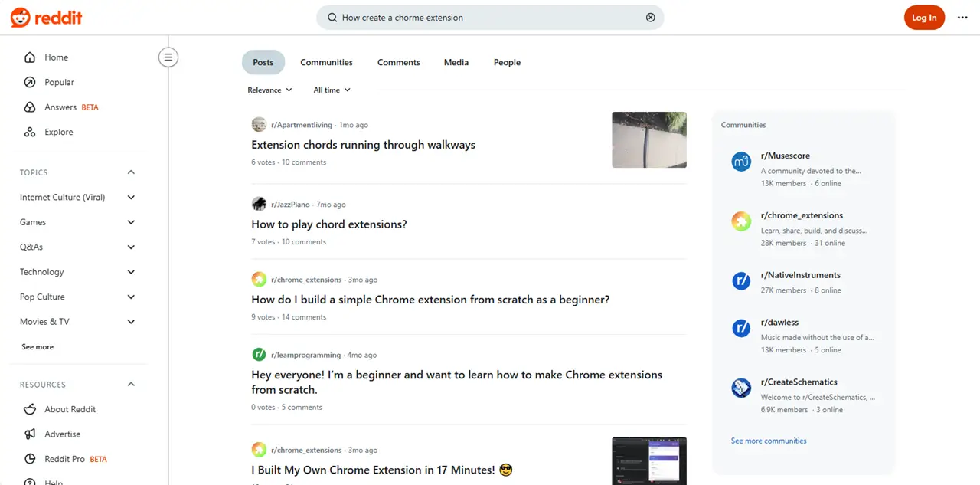Collapse the TOPICS section
Viewport: 980px width, 485px height.
point(131,172)
